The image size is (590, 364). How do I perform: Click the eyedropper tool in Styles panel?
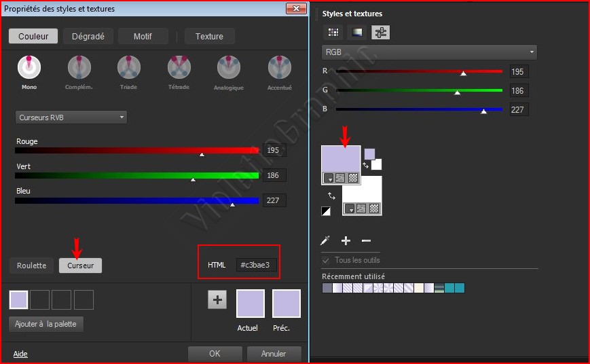click(x=326, y=240)
